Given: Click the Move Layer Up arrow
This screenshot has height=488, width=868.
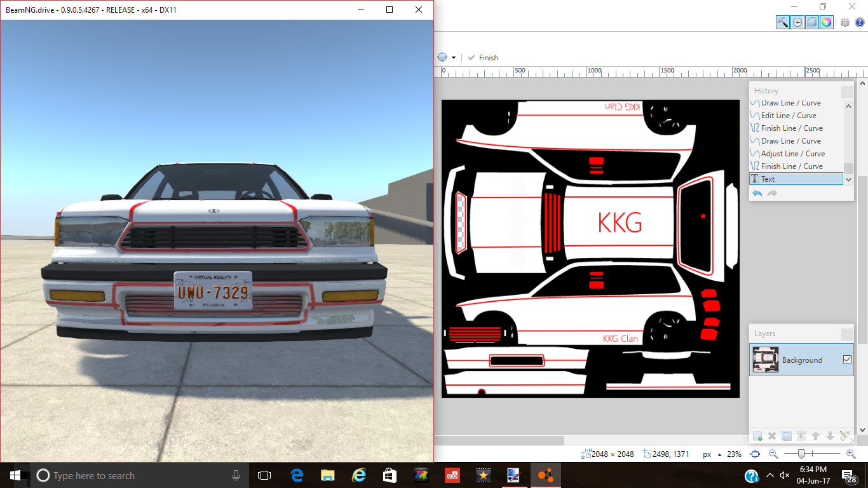Looking at the screenshot, I should pyautogui.click(x=816, y=436).
